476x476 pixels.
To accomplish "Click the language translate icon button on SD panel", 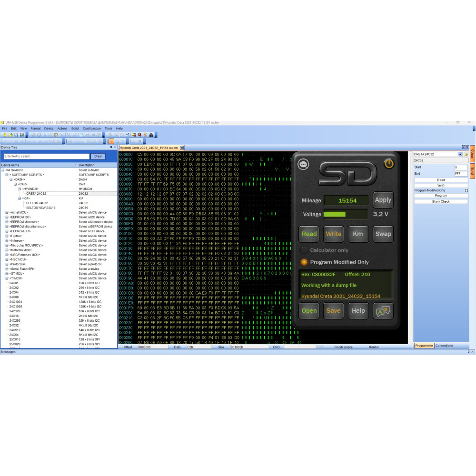I will [x=383, y=311].
